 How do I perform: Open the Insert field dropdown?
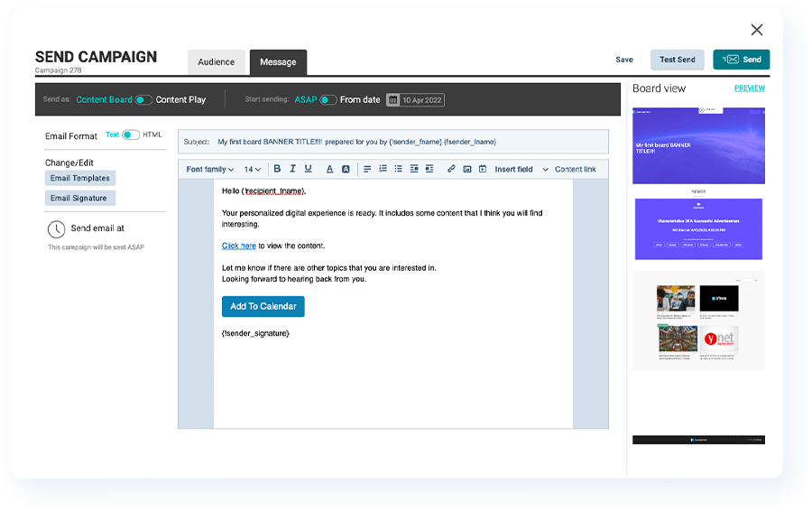coord(518,169)
